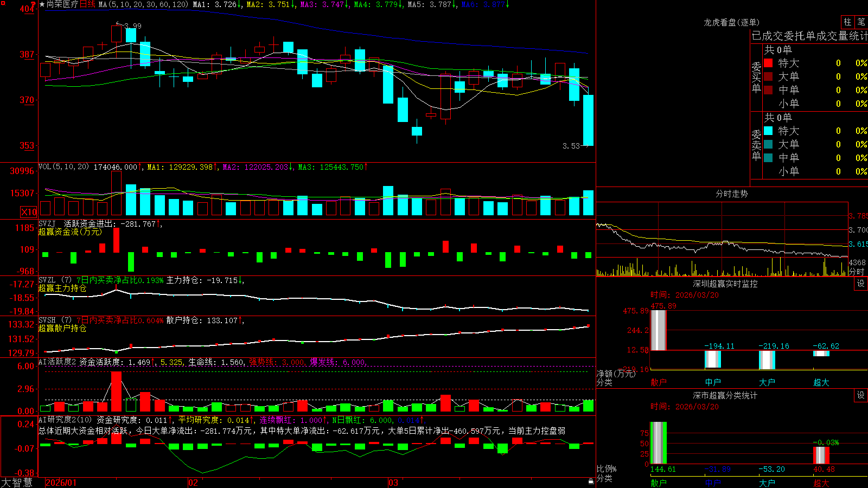The height and width of the screenshot is (488, 868).
Task: Click the 404 price axis label
Action: tap(27, 9)
